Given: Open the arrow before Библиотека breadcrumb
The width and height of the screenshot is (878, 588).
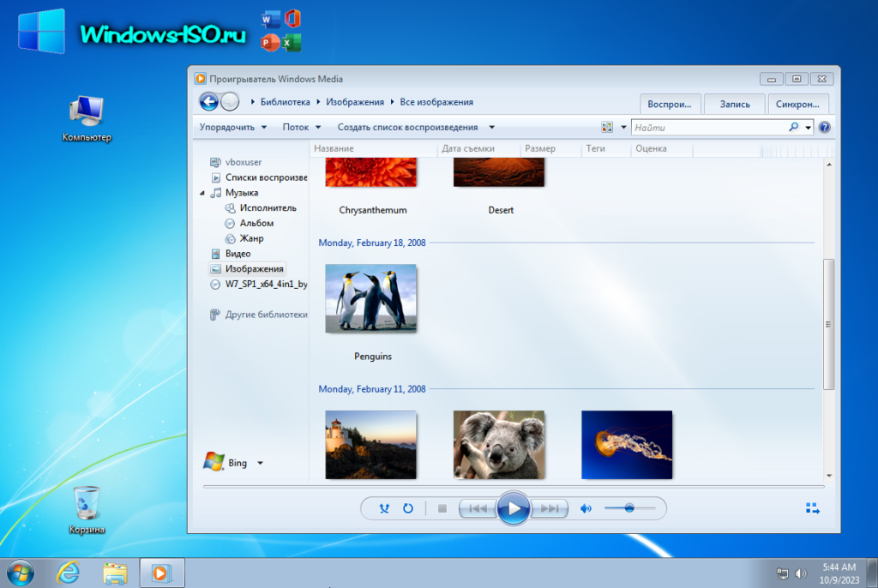Looking at the screenshot, I should pos(253,102).
